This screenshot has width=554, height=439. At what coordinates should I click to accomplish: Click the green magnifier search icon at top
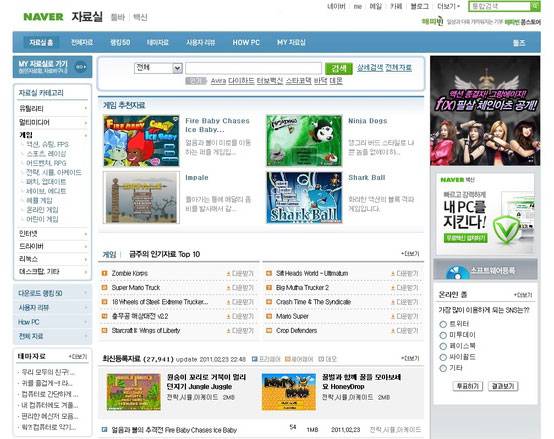coord(535,6)
